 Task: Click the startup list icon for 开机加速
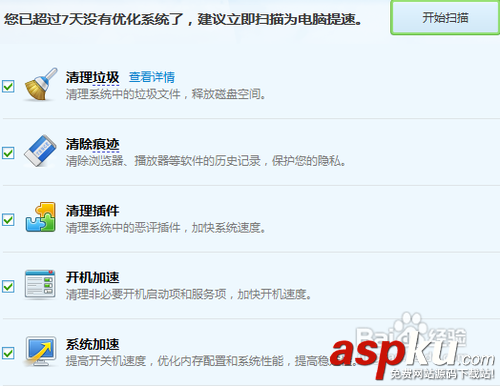click(40, 284)
